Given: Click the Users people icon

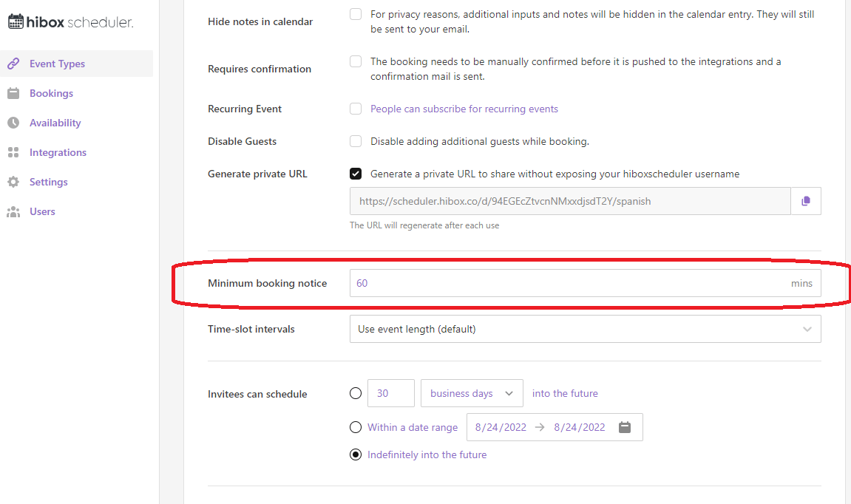Looking at the screenshot, I should 13,211.
